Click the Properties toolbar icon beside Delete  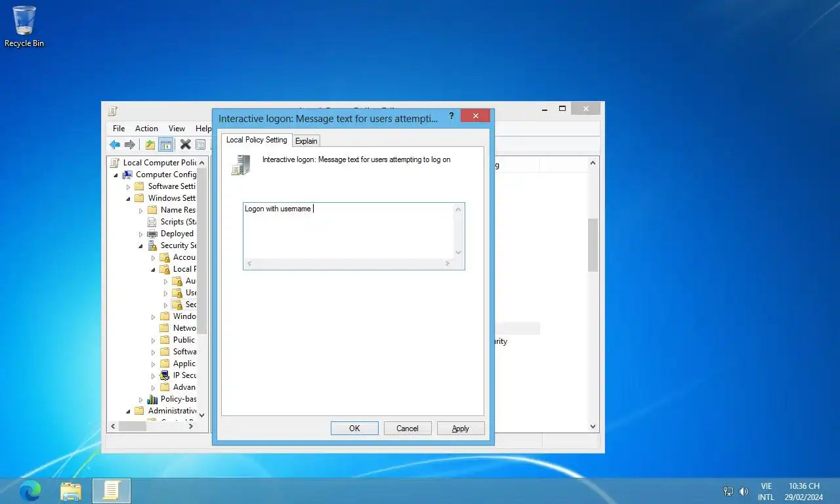(x=201, y=144)
